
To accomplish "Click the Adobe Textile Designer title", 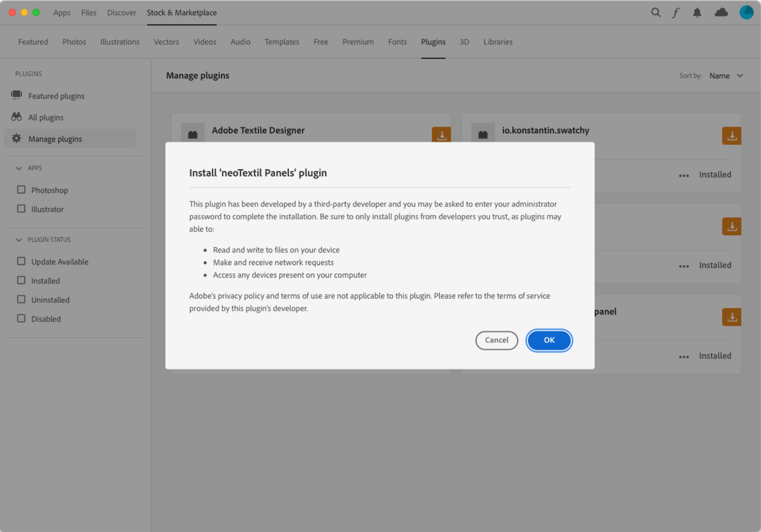I will tap(258, 130).
